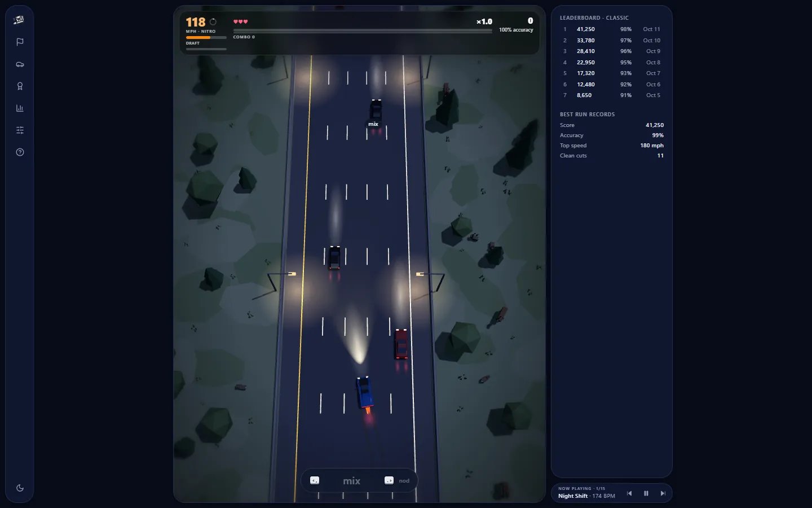Screen dimensions: 812x508
Task: Click the large 'mix' prompt at bottom
Action: pyautogui.click(x=352, y=481)
